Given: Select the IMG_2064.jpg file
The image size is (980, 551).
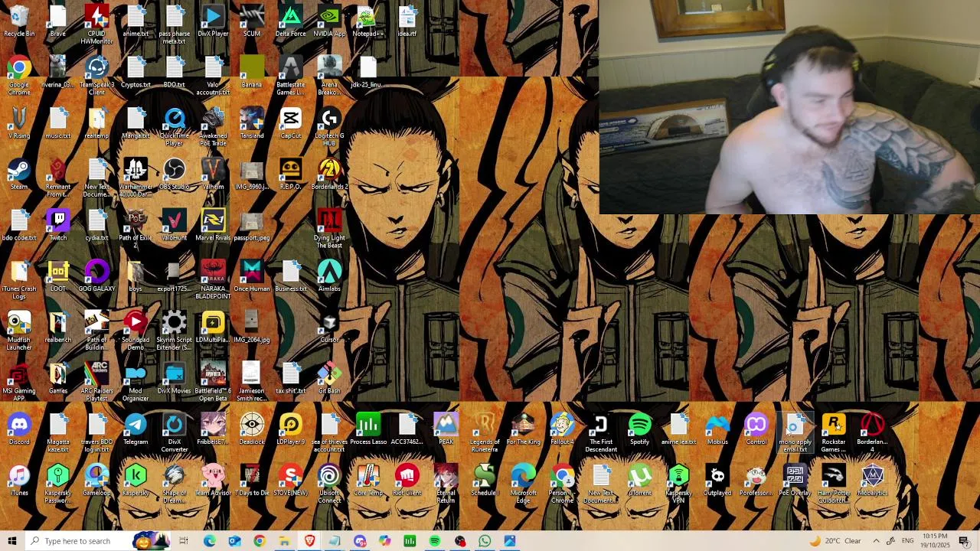Looking at the screenshot, I should [x=252, y=327].
